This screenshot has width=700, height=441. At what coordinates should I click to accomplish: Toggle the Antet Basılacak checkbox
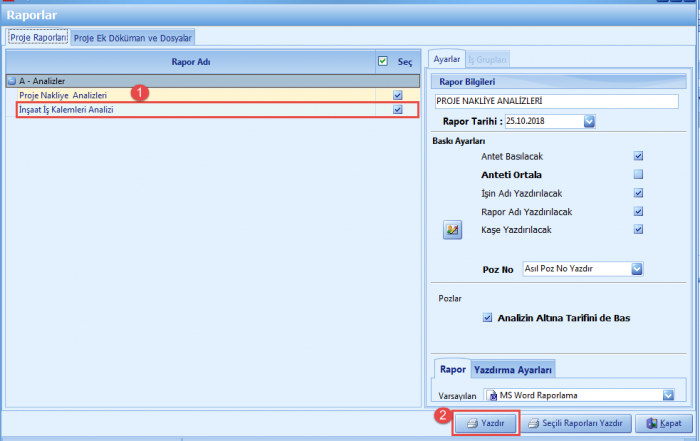[x=638, y=156]
